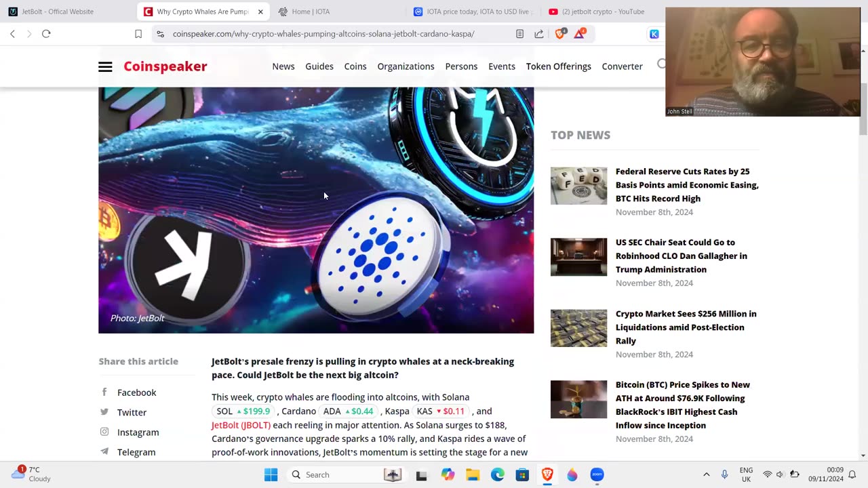This screenshot has height=488, width=868.
Task: Open clock and calendar 00:09
Action: click(825, 474)
